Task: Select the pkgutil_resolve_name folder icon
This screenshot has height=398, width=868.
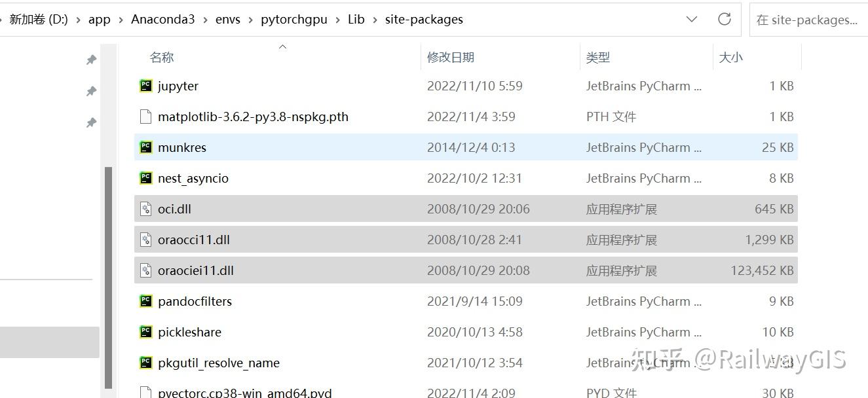Action: (x=145, y=363)
